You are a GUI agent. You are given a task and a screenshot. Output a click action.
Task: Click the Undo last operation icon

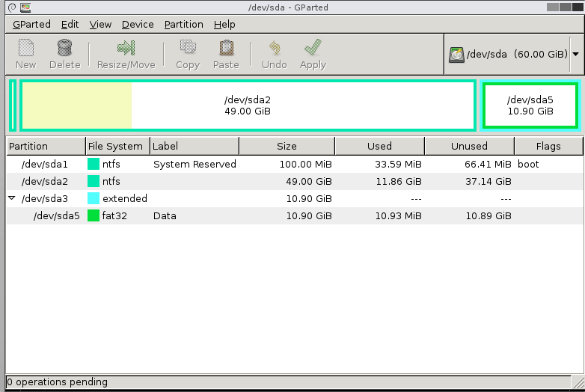pyautogui.click(x=275, y=49)
